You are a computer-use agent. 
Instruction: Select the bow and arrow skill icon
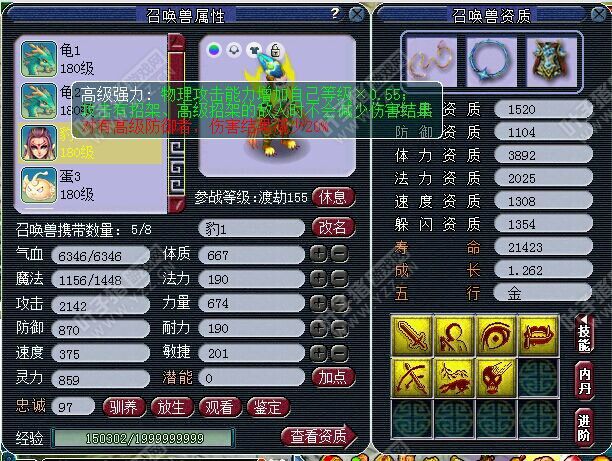point(412,378)
